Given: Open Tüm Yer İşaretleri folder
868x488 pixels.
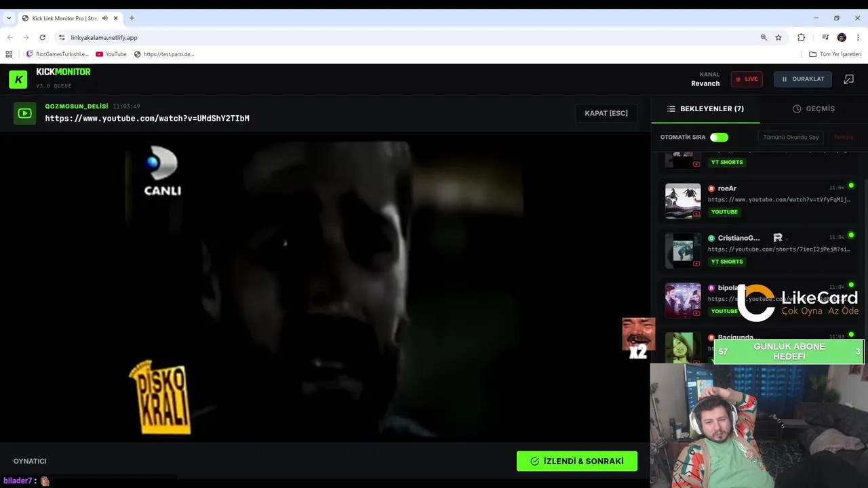Looking at the screenshot, I should pos(835,54).
